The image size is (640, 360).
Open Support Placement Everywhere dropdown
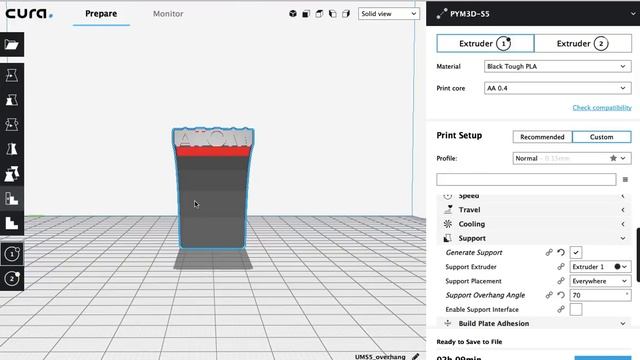600,281
